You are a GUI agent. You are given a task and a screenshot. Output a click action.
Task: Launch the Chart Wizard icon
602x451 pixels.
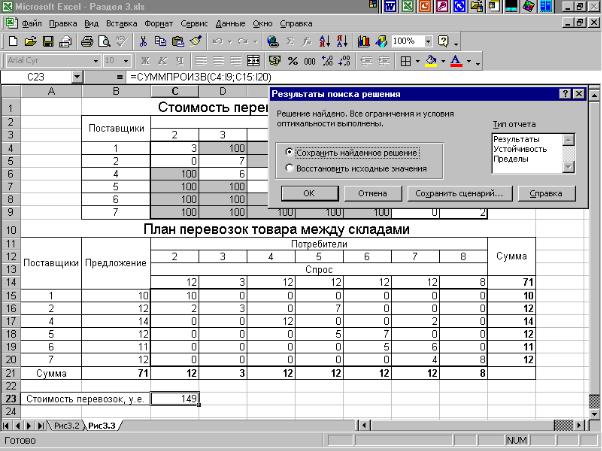click(364, 41)
